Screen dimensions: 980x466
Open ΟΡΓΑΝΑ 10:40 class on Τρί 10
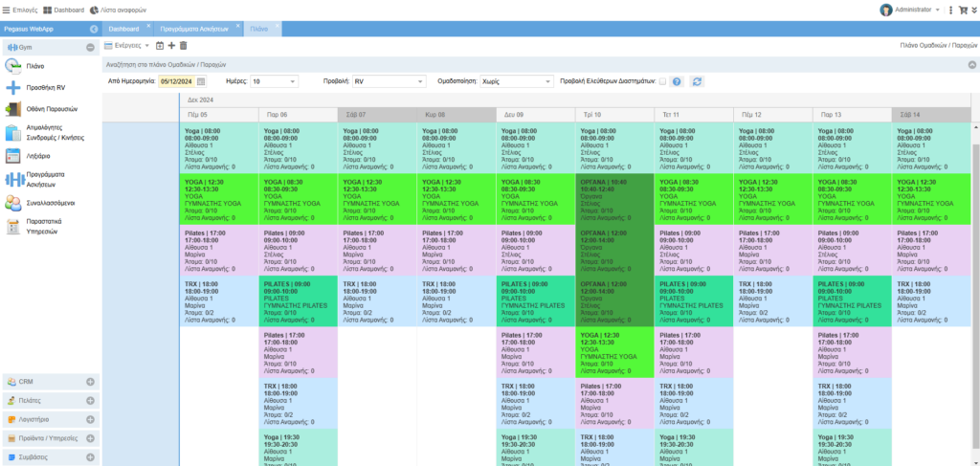click(x=614, y=199)
